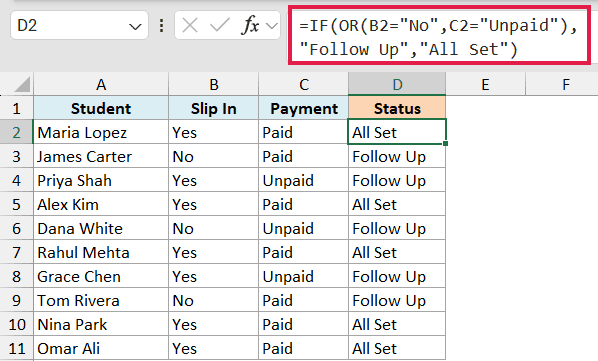Select the Dana White cell
The height and width of the screenshot is (361, 598).
101,228
